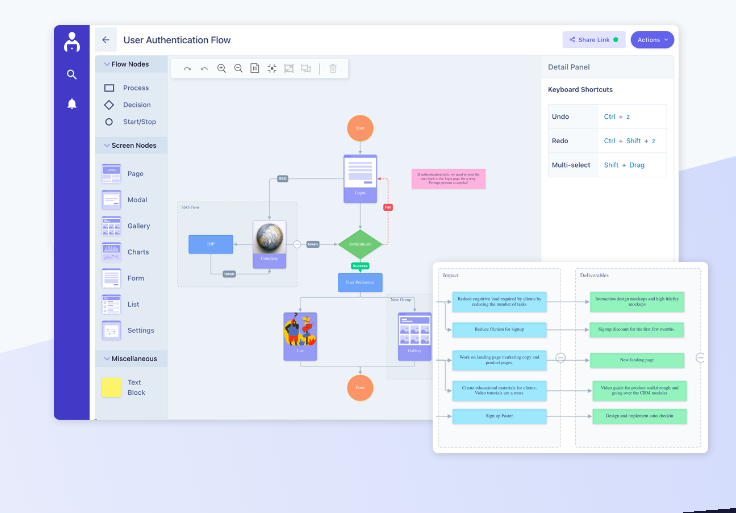Select the orange Start node on canvas

pos(360,128)
